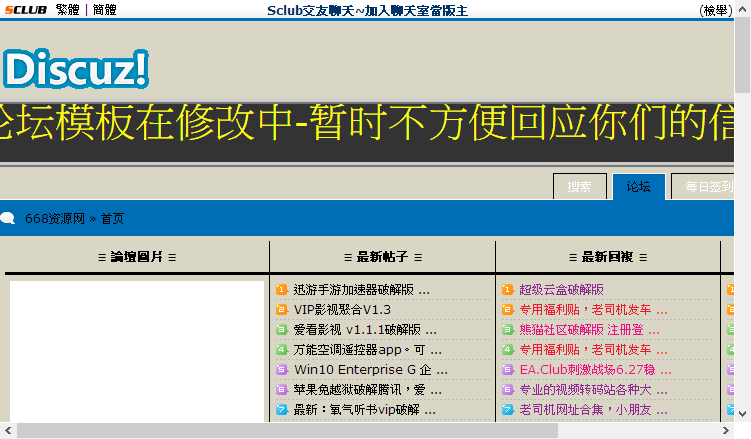Click rank 2 icon beside VIP影视聚合
The height and width of the screenshot is (439, 751).
point(282,310)
